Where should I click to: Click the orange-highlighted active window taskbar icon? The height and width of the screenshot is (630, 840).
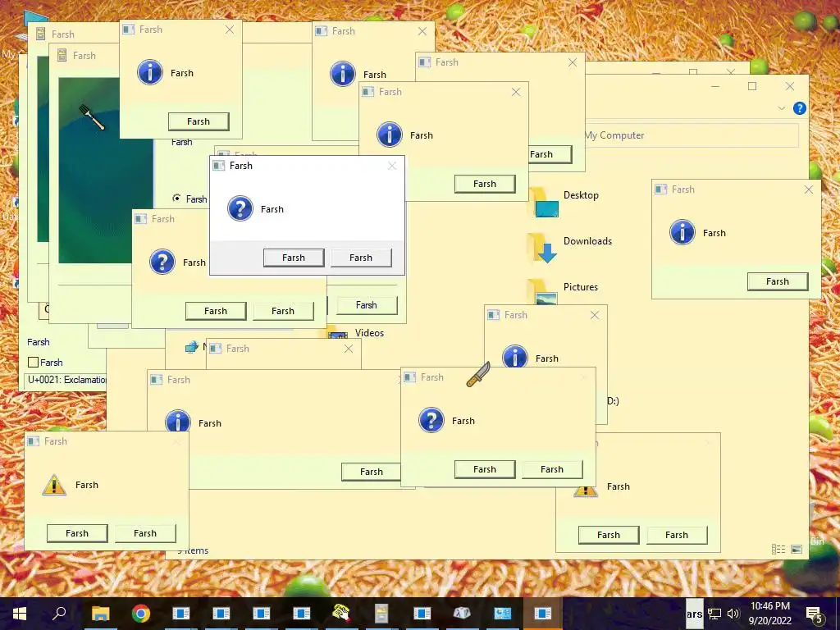pos(542,614)
